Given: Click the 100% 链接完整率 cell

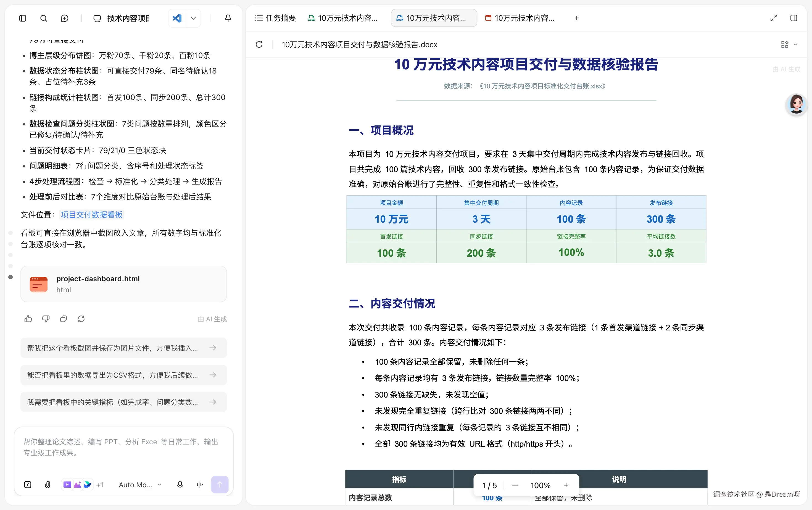Looking at the screenshot, I should [571, 253].
